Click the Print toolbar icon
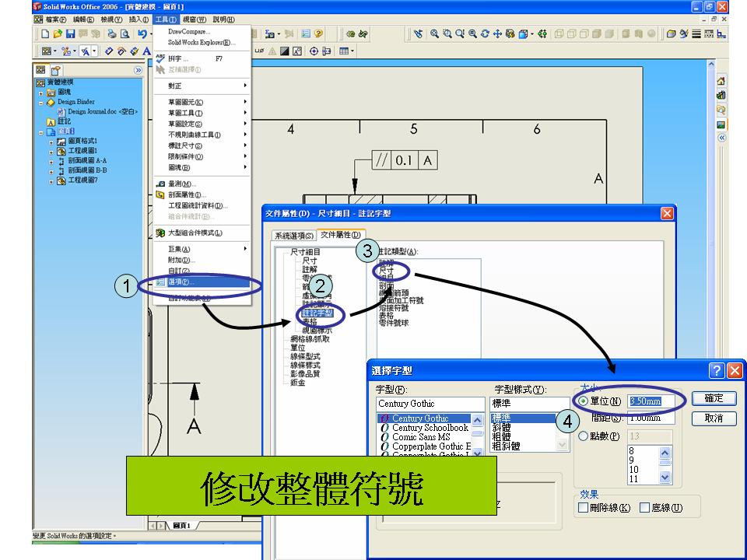The height and width of the screenshot is (560, 747). point(111,33)
